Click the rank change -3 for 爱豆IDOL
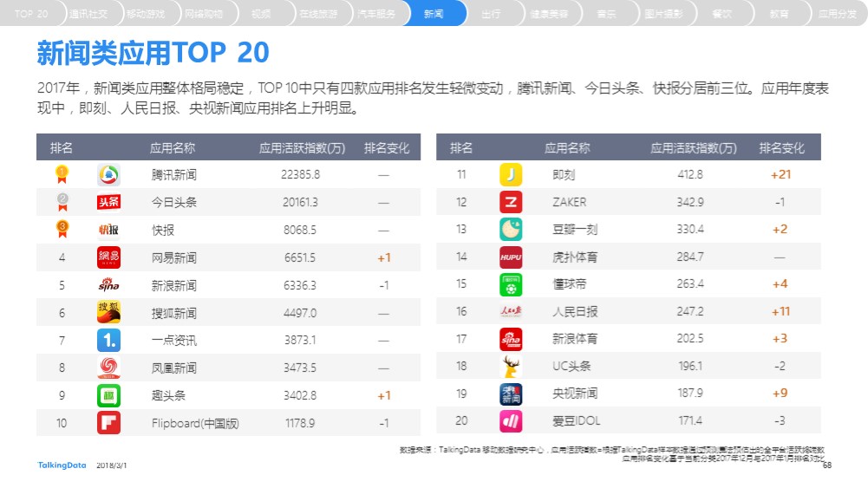This screenshot has width=868, height=488. point(780,421)
